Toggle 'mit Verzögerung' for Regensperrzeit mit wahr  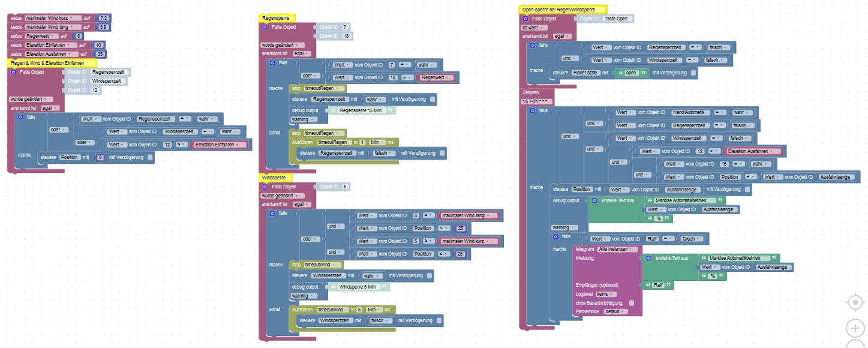(433, 98)
